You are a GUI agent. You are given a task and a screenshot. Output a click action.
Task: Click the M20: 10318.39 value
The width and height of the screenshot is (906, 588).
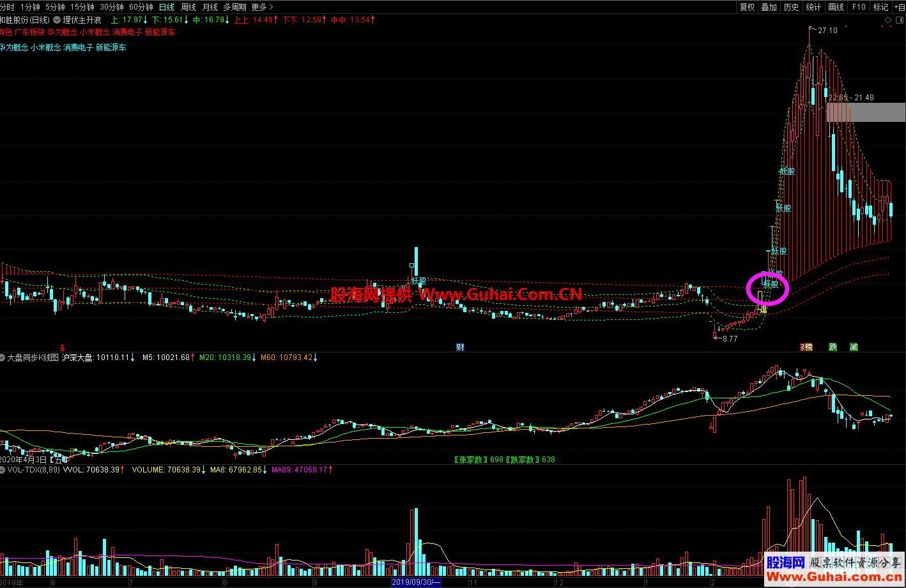pos(228,358)
